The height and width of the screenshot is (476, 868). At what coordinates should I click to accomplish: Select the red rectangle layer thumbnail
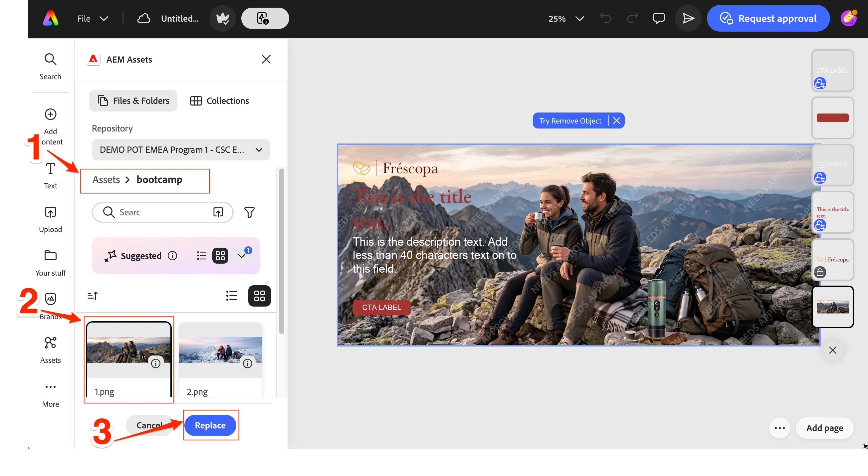click(x=832, y=118)
